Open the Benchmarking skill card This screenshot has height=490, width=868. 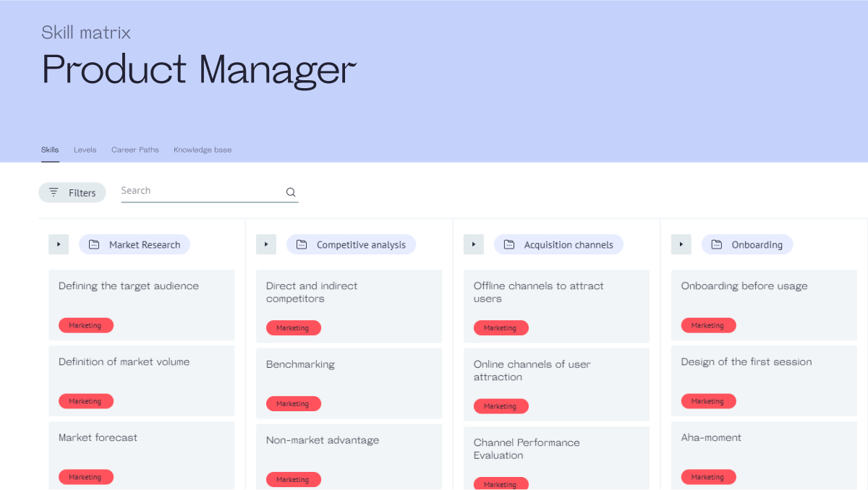click(x=349, y=384)
